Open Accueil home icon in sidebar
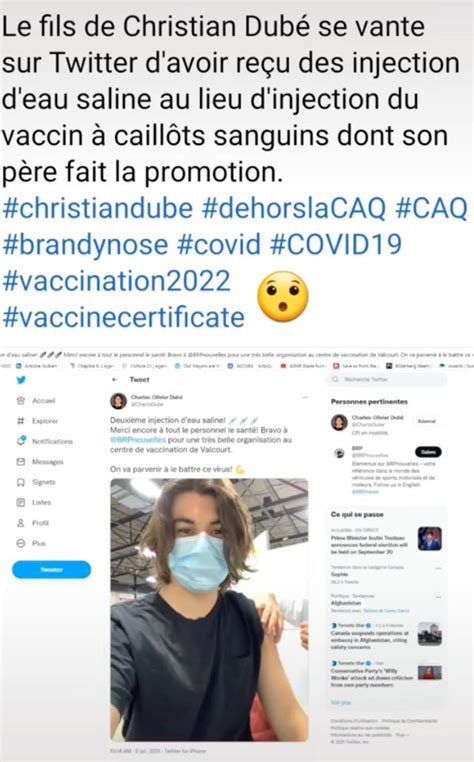This screenshot has width=474, height=762. (x=20, y=400)
